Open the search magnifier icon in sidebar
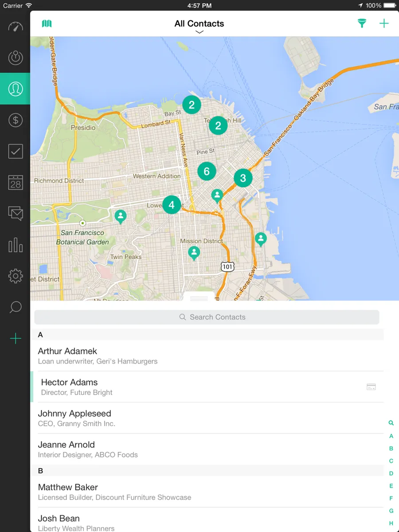This screenshot has height=532, width=399. pos(15,307)
